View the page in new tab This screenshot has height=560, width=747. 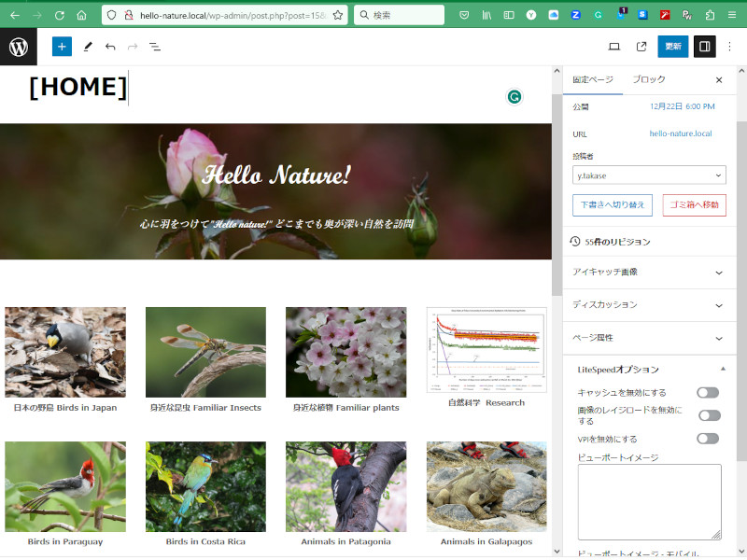(x=641, y=47)
